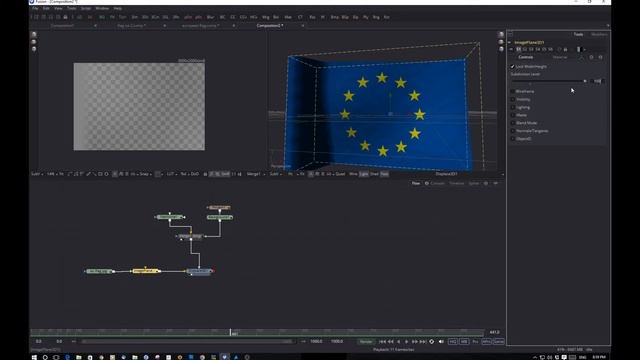Add a BC tool from the toolbar
Image resolution: width=640 pixels, height=360 pixels.
222,17
